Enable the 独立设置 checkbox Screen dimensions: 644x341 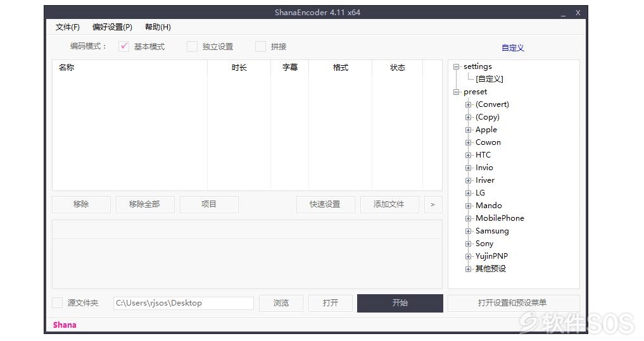point(192,46)
